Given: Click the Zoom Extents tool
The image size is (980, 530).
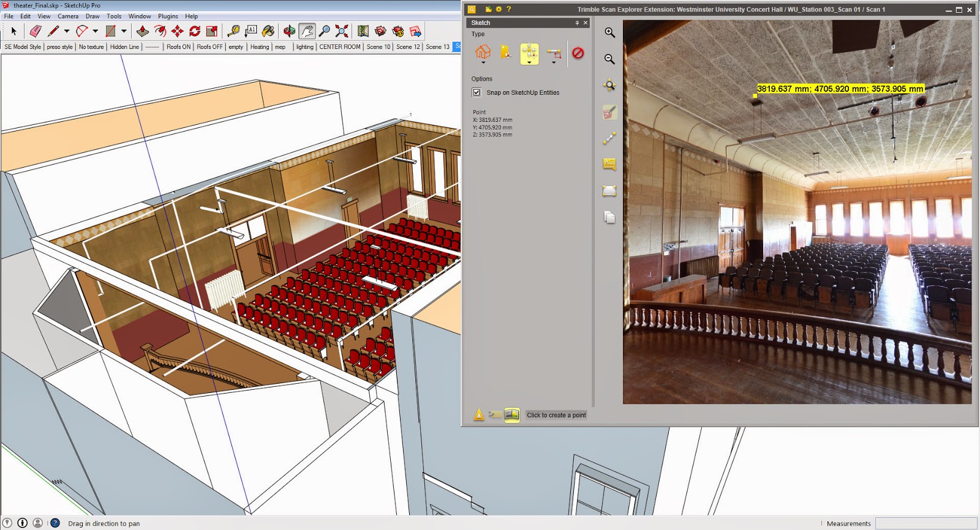Looking at the screenshot, I should click(342, 31).
